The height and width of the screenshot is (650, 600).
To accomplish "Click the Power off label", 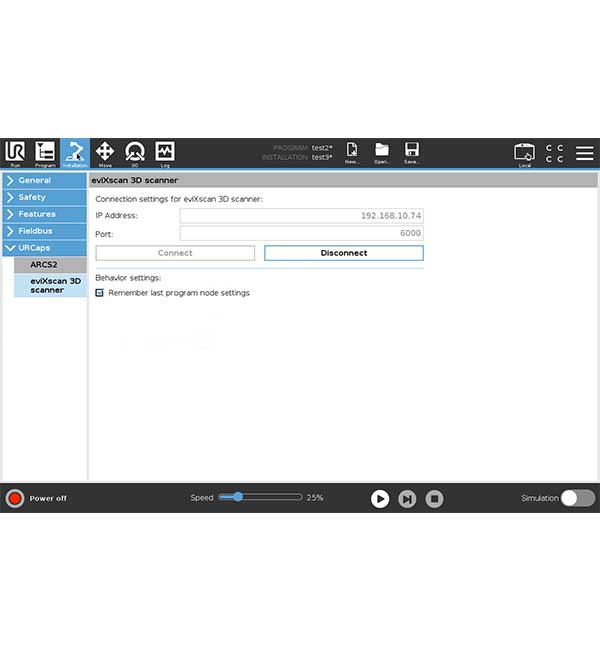I will (x=48, y=498).
